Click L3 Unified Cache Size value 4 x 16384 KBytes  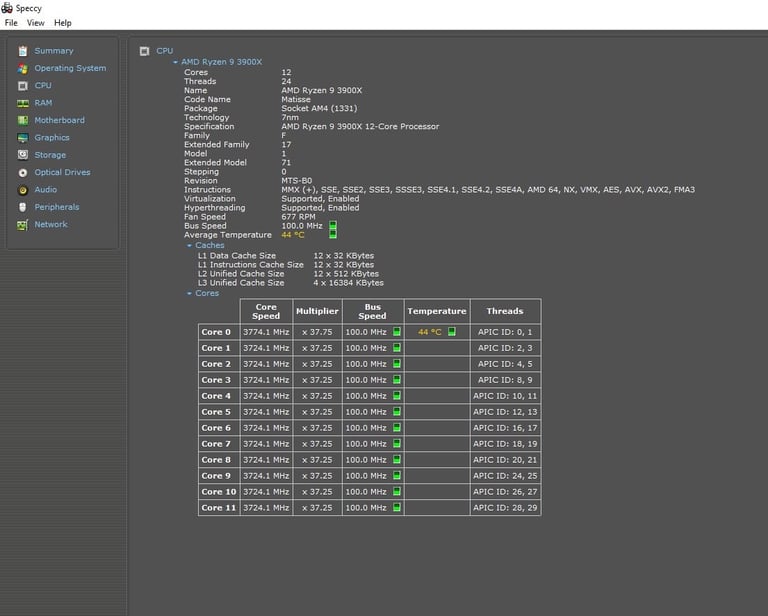tap(349, 283)
